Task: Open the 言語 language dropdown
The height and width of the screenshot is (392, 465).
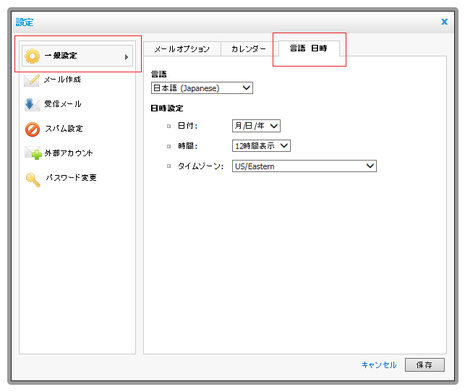Action: point(202,88)
